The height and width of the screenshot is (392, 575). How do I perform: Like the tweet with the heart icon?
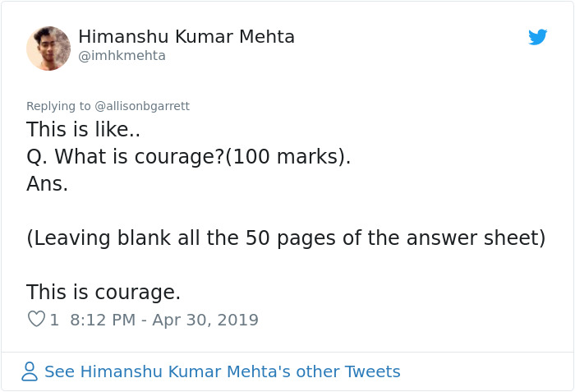coord(36,319)
